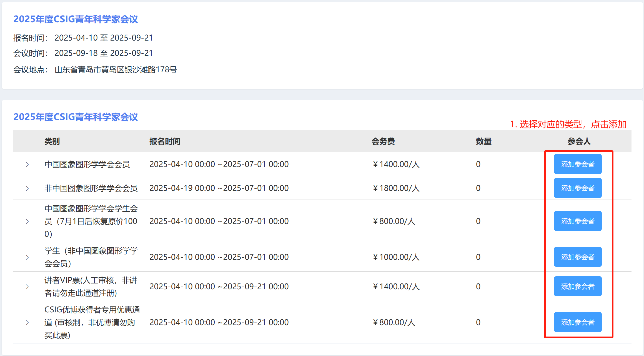
Task: Click 添加参会者 for the student member ¥800 row
Action: 577,221
